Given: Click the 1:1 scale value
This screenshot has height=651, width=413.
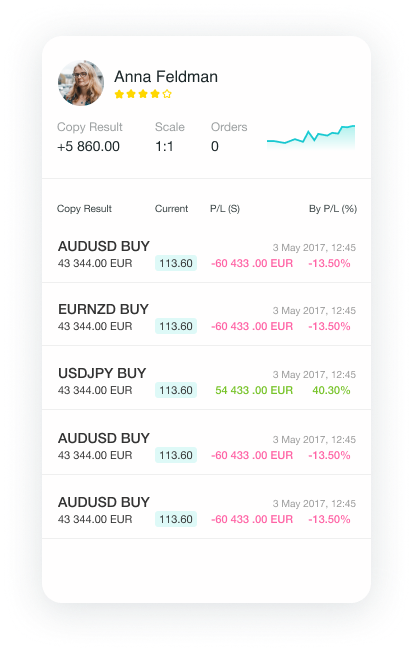Looking at the screenshot, I should click(164, 146).
